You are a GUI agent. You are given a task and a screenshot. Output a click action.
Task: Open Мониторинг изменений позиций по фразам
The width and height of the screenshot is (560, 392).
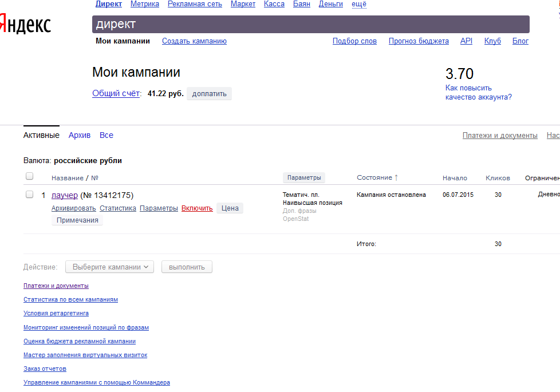(86, 327)
